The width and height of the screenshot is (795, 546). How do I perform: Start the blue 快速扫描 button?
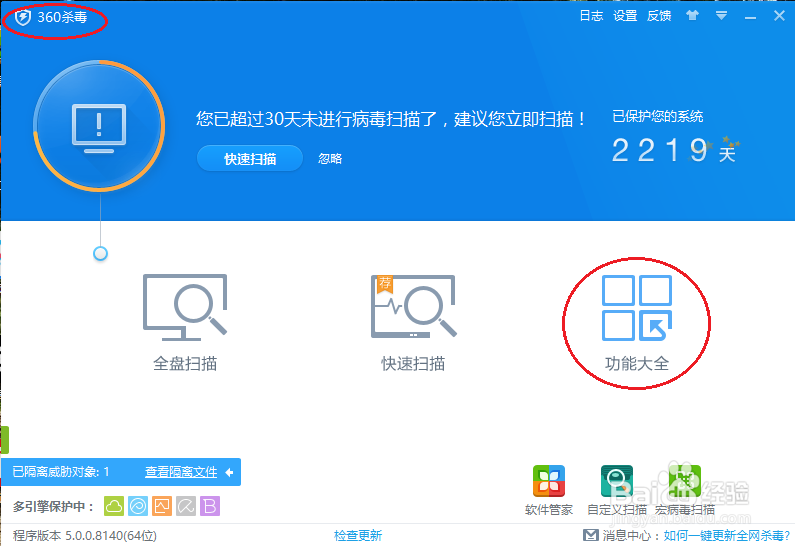tap(250, 159)
